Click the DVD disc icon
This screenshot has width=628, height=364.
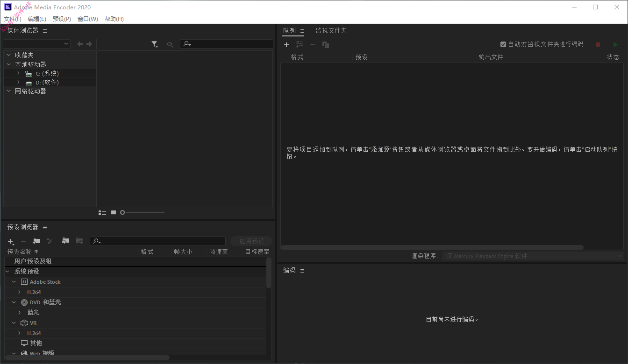coord(24,302)
